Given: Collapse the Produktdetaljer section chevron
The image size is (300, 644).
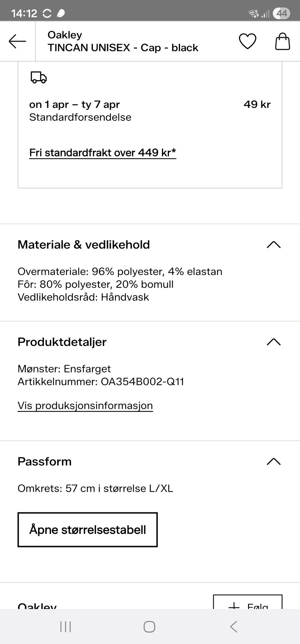Looking at the screenshot, I should click(274, 342).
